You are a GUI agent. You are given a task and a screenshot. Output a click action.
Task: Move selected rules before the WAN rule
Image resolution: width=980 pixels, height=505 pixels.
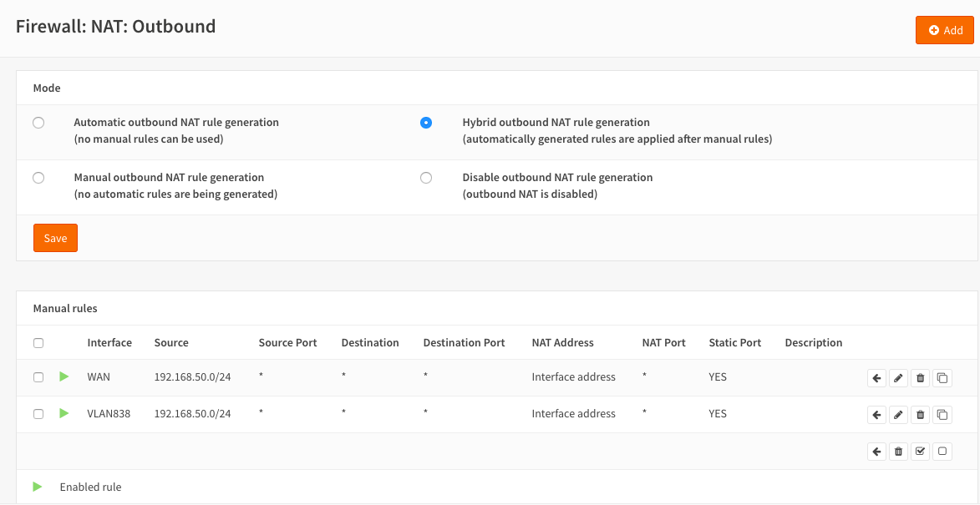click(876, 378)
